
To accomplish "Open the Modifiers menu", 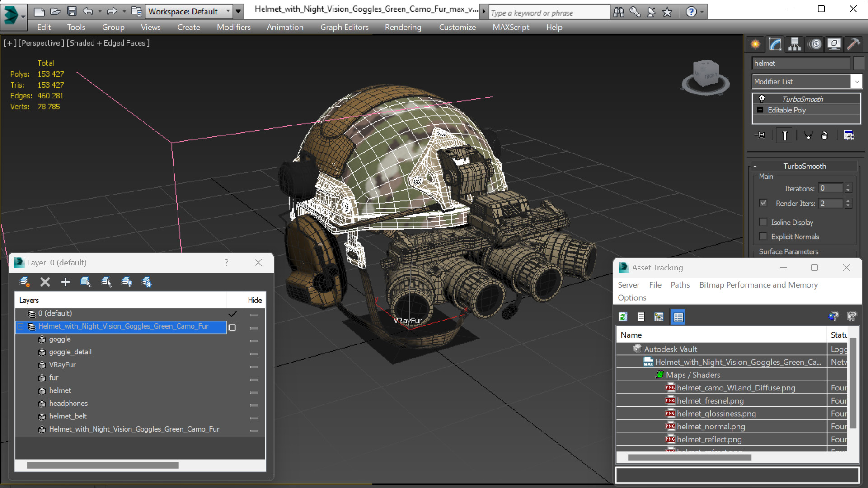I will 234,27.
